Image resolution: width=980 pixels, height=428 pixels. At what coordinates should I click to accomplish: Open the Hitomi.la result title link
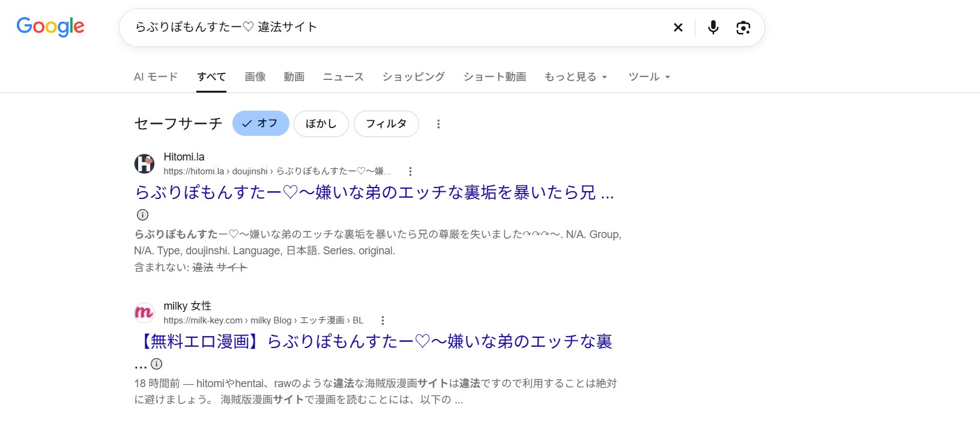click(x=374, y=192)
